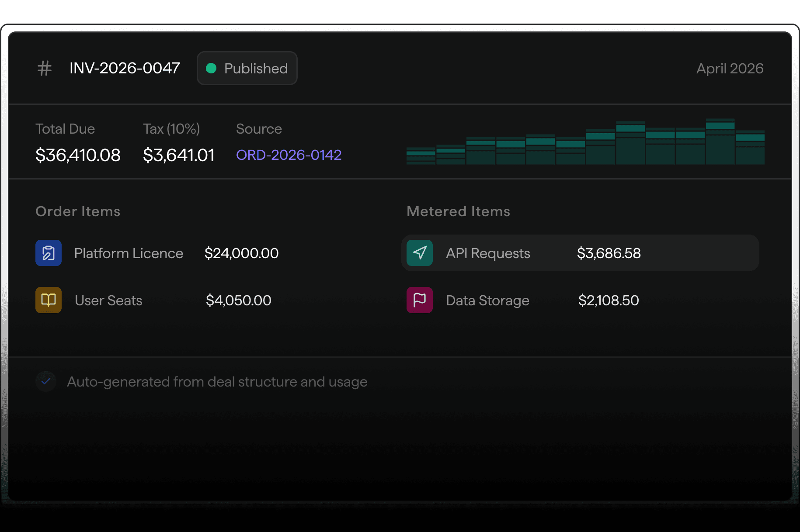Screen dimensions: 800x532
Task: Click API Requests amount $3,686.58
Action: [609, 253]
